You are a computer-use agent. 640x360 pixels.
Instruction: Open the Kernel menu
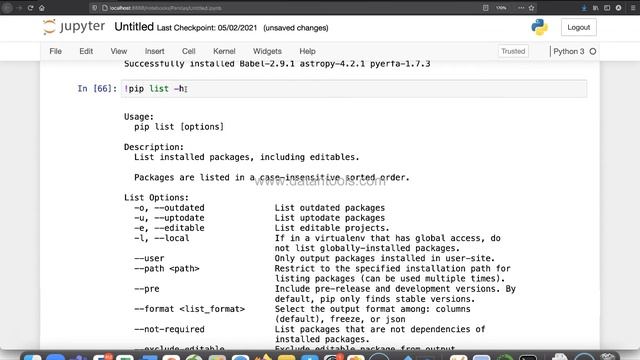pyautogui.click(x=224, y=51)
